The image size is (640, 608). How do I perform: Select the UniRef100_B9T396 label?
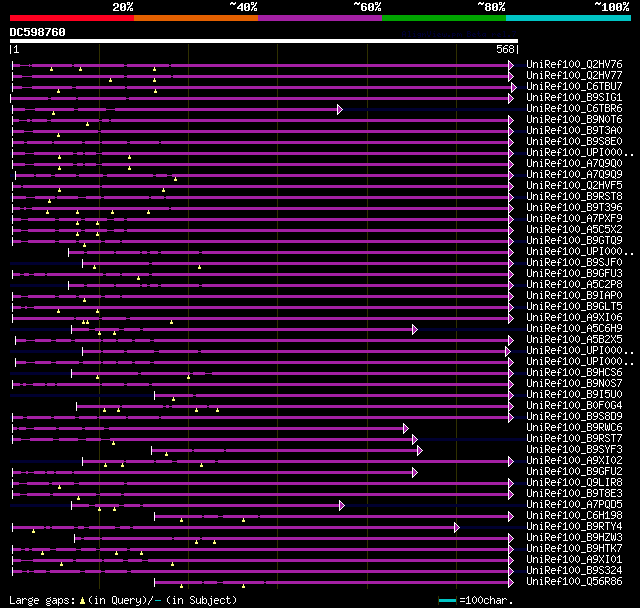pos(574,208)
